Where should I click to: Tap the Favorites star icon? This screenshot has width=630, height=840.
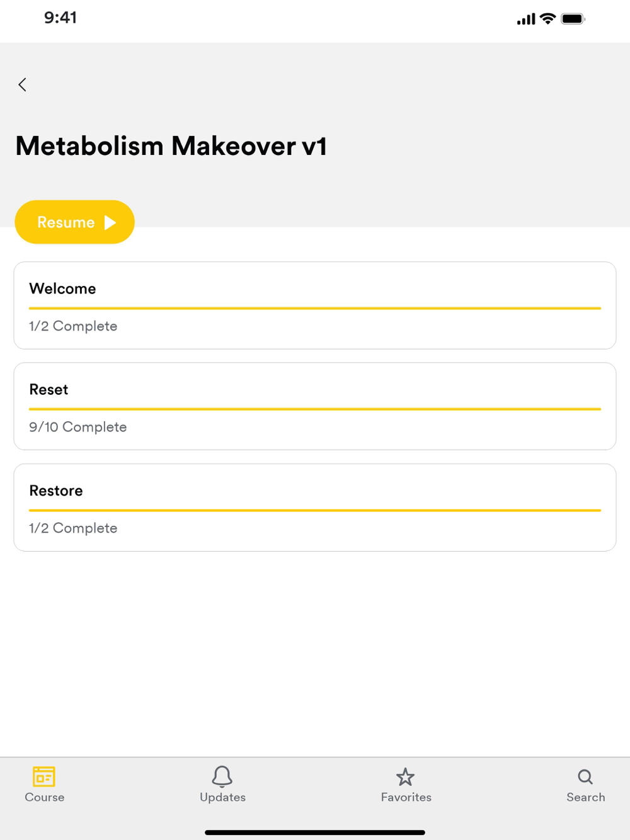pos(406,777)
